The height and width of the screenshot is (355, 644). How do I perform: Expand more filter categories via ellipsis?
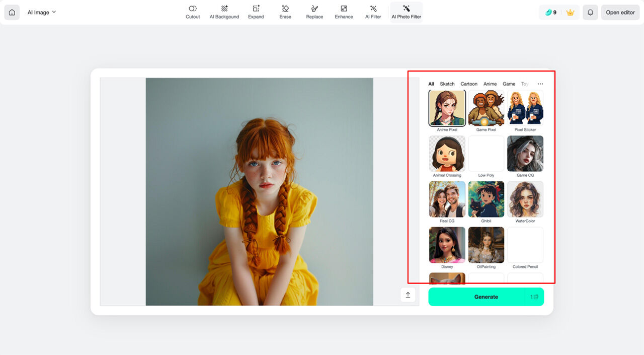[x=540, y=84]
